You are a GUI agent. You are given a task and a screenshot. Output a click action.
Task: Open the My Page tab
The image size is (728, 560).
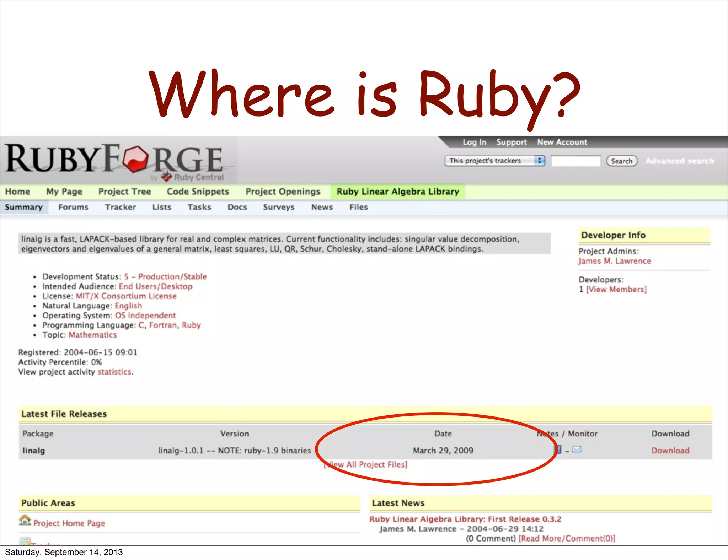click(64, 192)
